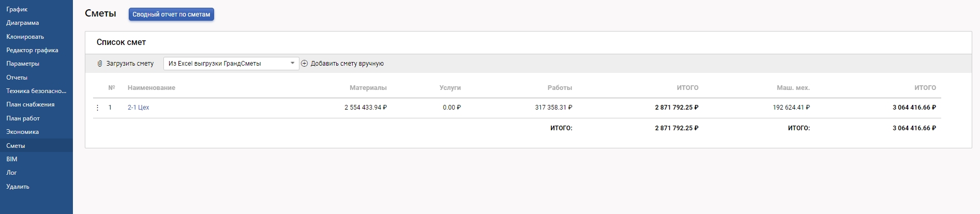The image size is (980, 214).
Task: Open the three-dot menu for row 1
Action: click(x=97, y=108)
